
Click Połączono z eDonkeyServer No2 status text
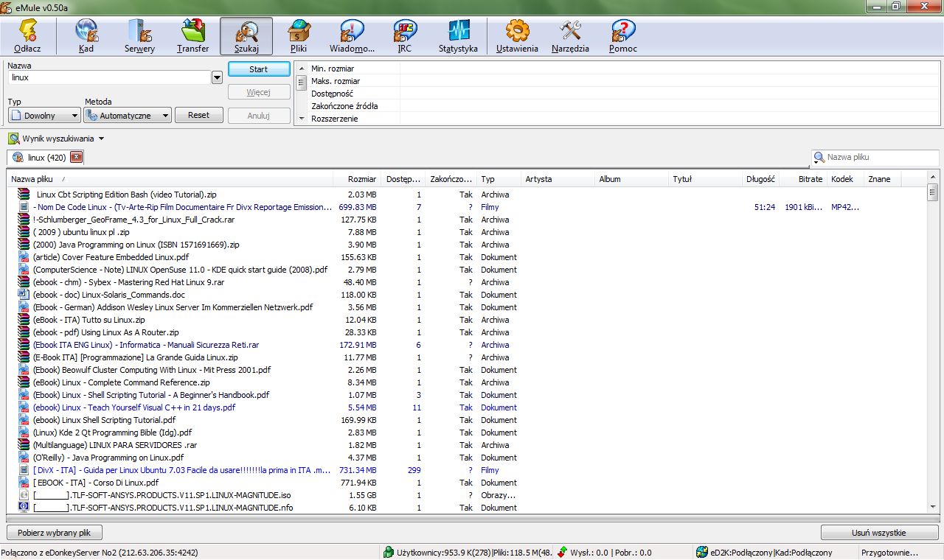[x=100, y=553]
